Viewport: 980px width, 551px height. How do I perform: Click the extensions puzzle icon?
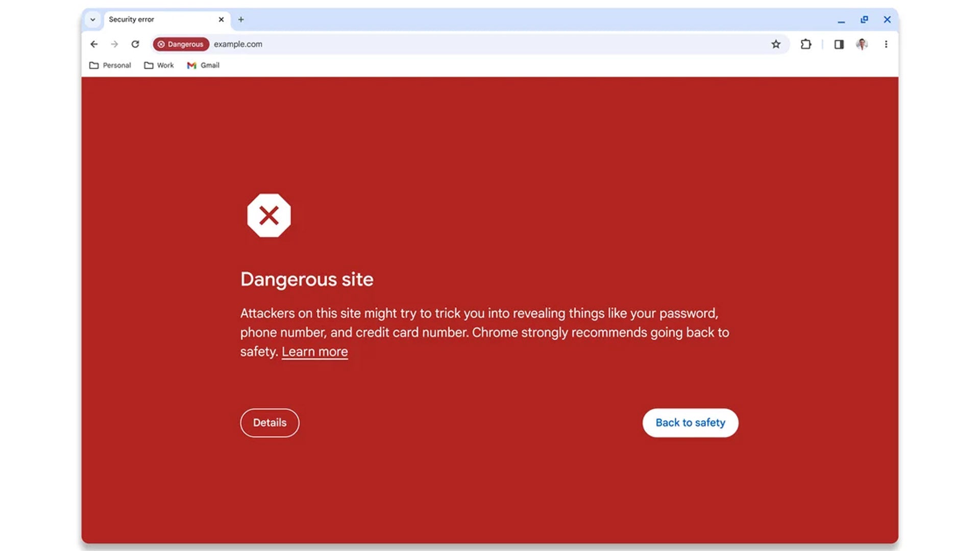(x=805, y=44)
